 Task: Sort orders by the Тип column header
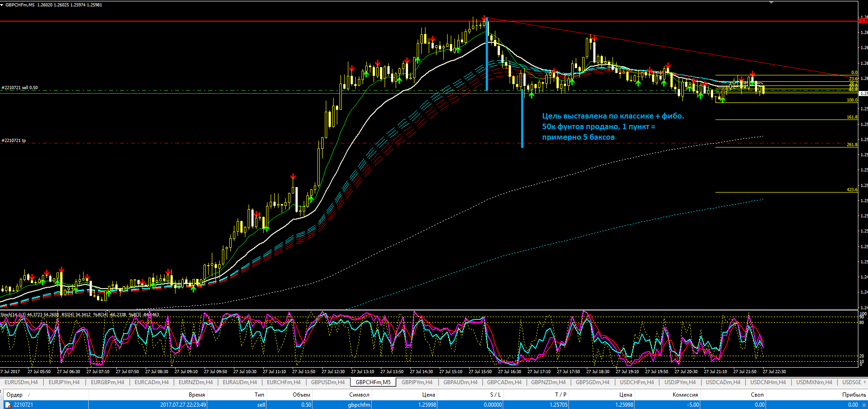237,395
